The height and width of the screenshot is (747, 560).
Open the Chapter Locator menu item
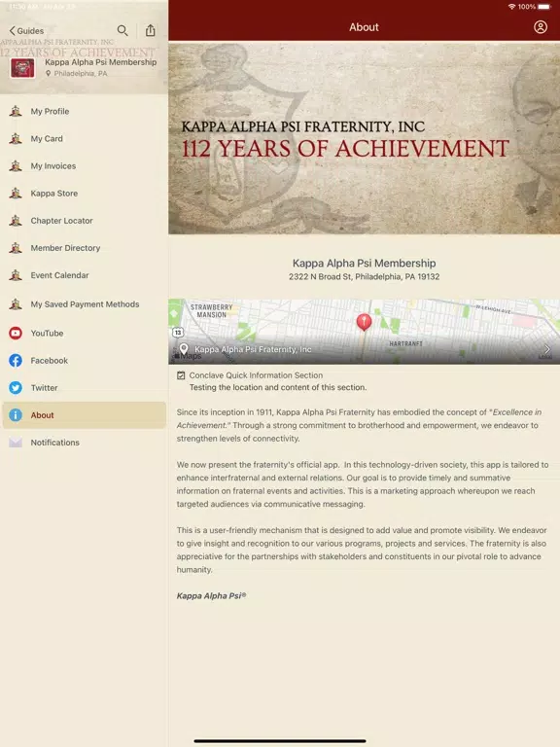pyautogui.click(x=62, y=221)
